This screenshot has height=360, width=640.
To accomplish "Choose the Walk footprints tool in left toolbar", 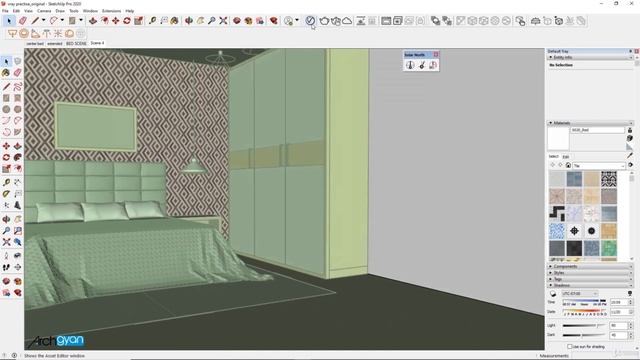I will tap(6, 267).
